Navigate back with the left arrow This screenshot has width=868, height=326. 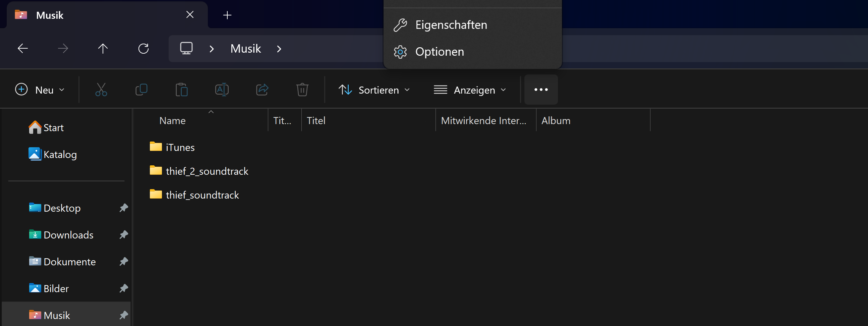point(22,49)
